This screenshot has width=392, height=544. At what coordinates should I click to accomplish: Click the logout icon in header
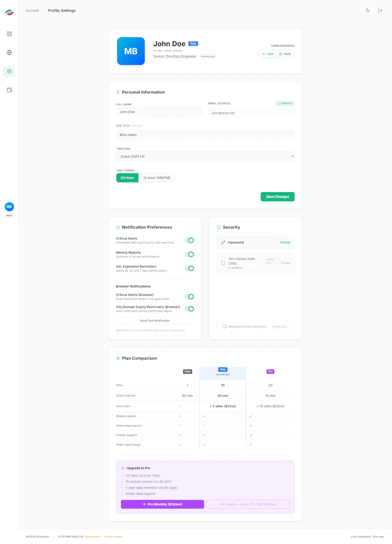coord(380,11)
